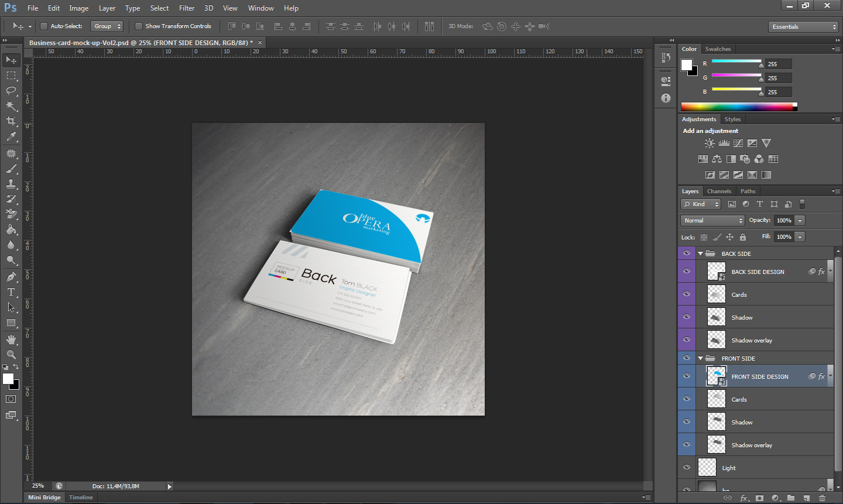Select the Rectangular Marquee tool
The height and width of the screenshot is (504, 843).
[11, 76]
